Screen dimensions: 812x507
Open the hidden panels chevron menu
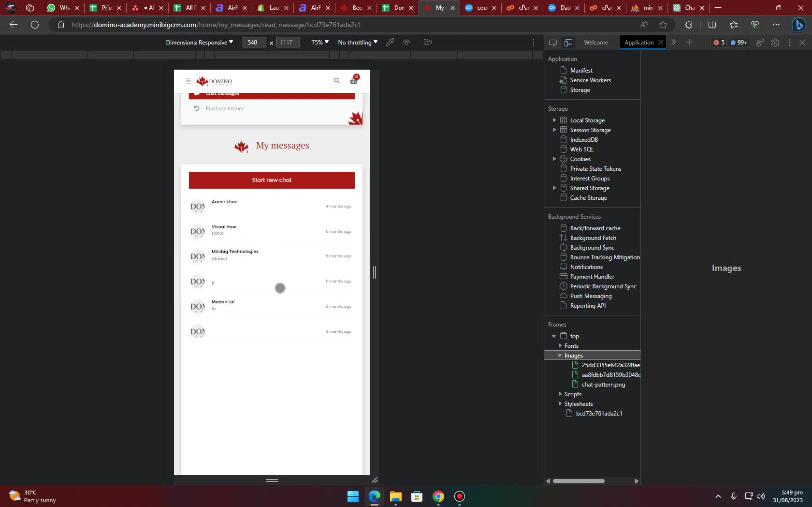coord(673,43)
